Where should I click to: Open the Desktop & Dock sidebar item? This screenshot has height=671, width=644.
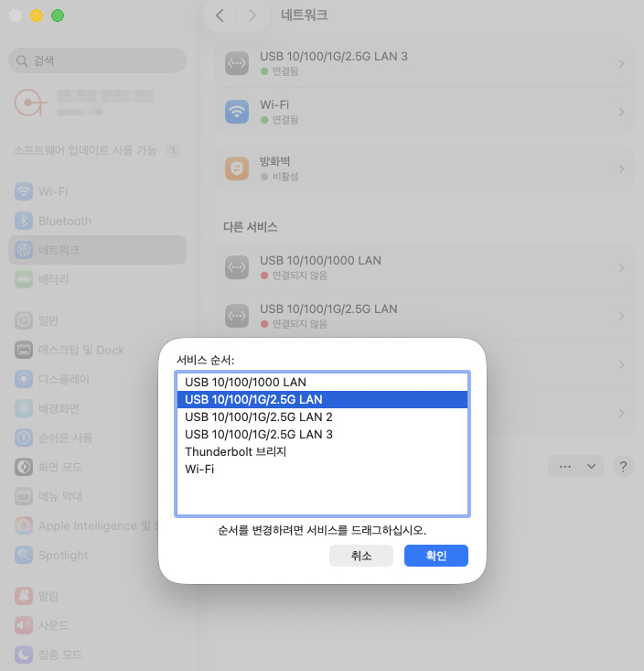pos(80,350)
